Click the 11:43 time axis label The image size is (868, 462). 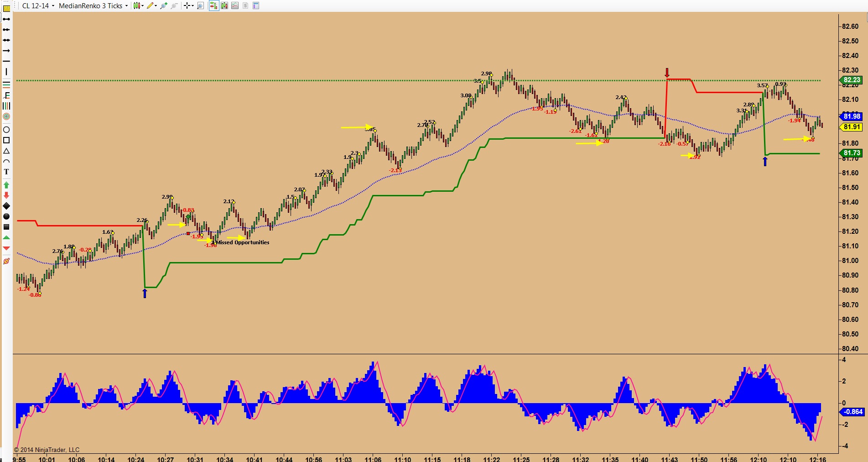[670, 459]
